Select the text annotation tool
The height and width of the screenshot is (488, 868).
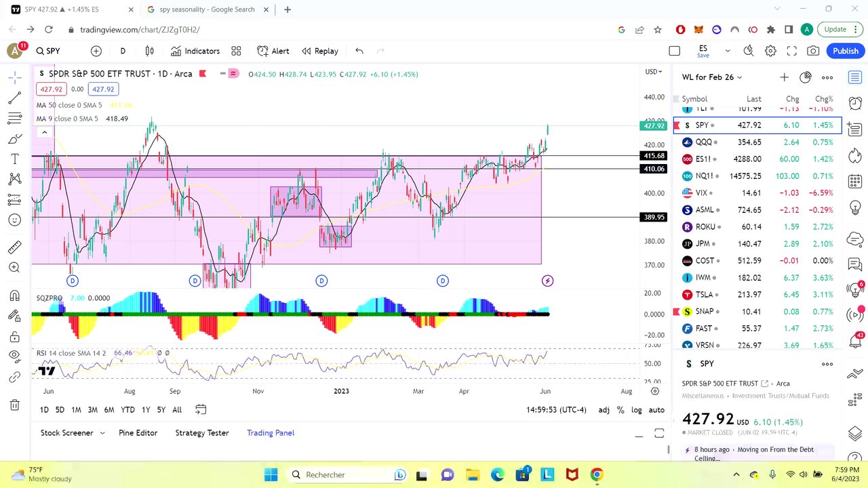14,159
